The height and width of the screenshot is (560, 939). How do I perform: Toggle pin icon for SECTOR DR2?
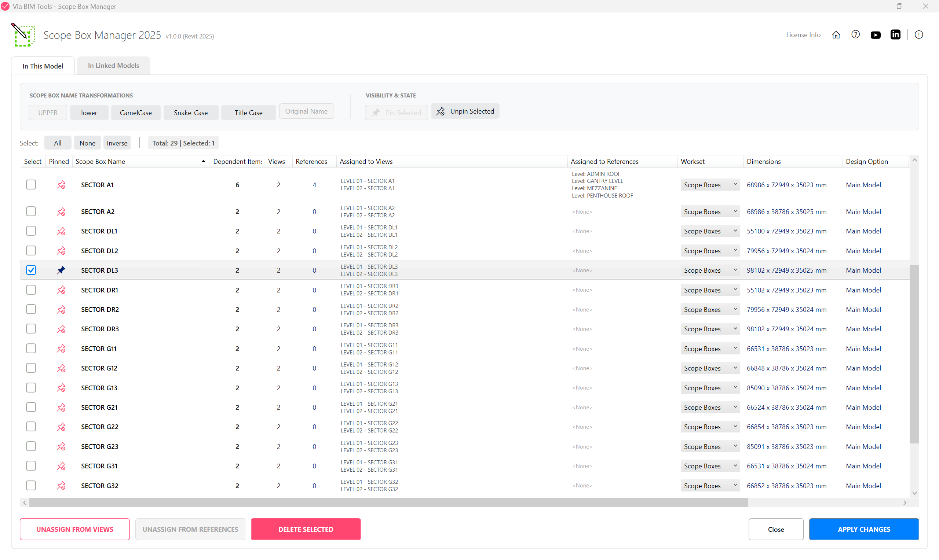coord(61,309)
